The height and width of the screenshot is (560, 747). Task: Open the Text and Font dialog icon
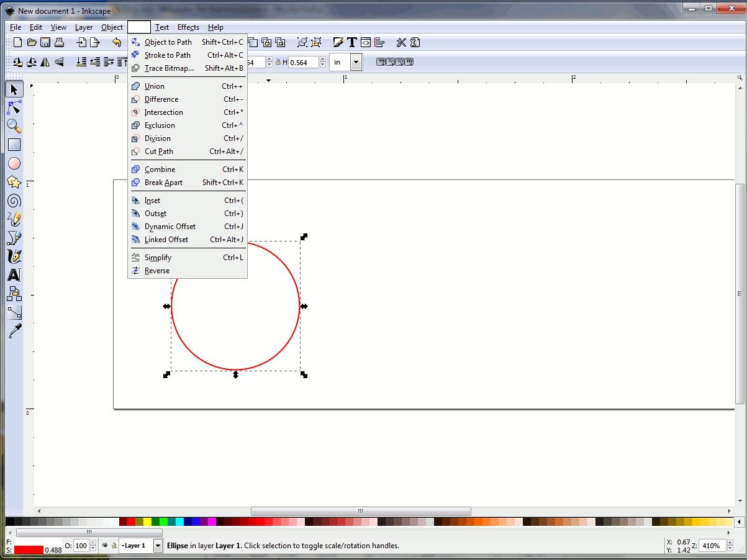352,42
